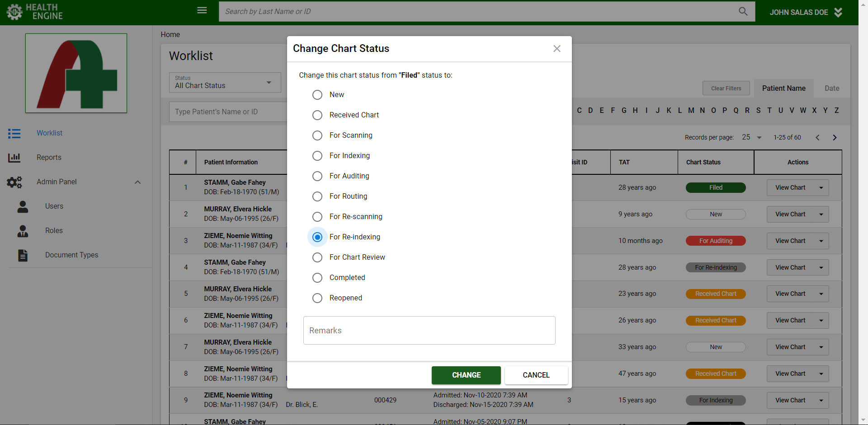Click the Home breadcrumb link
This screenshot has width=868, height=425.
click(170, 35)
